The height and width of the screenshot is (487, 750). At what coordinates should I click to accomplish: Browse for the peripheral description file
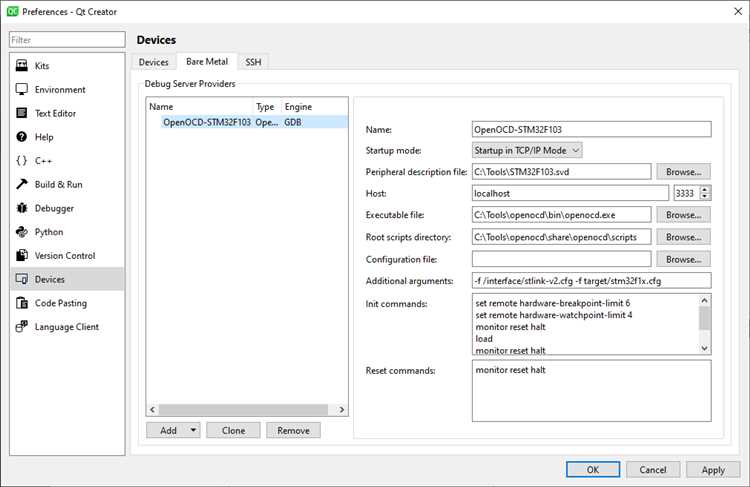pos(683,172)
